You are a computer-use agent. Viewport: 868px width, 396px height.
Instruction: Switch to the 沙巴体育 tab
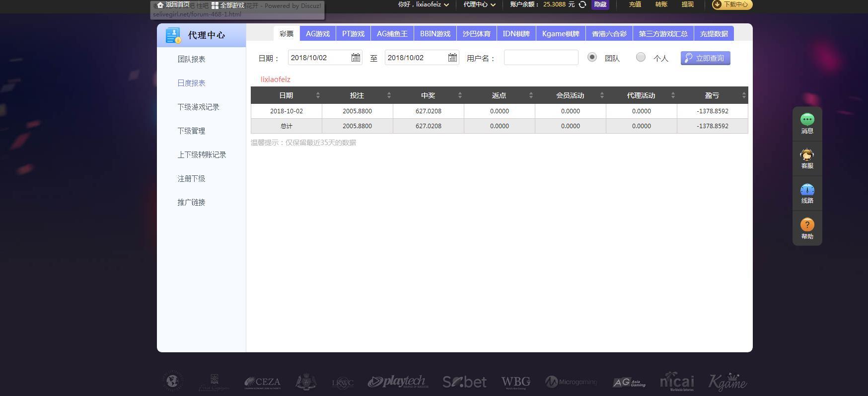coord(477,34)
